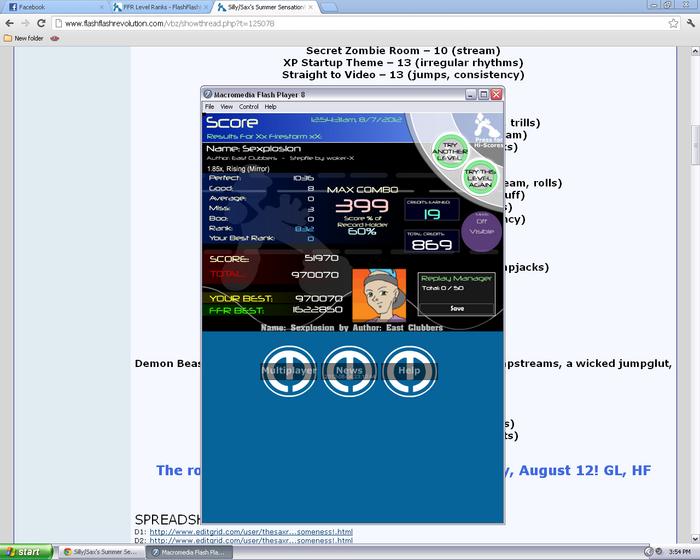Click the Windows Start button
Image resolution: width=700 pixels, height=560 pixels.
26,552
